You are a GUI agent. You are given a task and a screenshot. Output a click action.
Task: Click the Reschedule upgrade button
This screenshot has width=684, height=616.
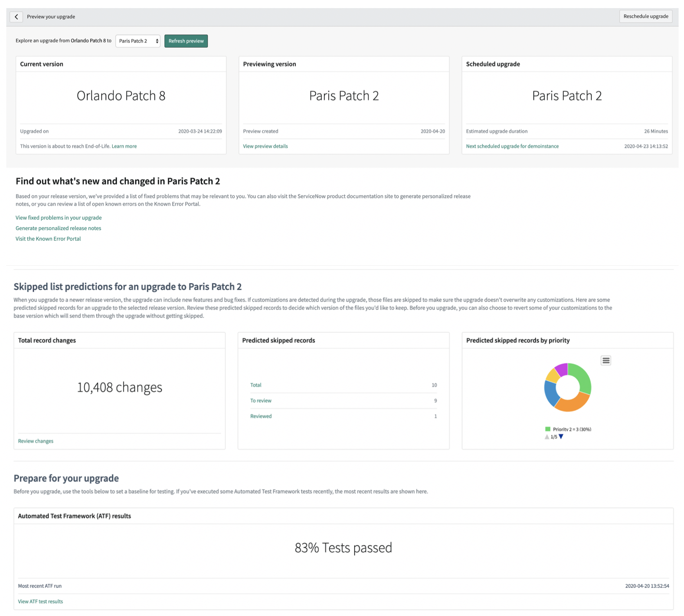[646, 16]
